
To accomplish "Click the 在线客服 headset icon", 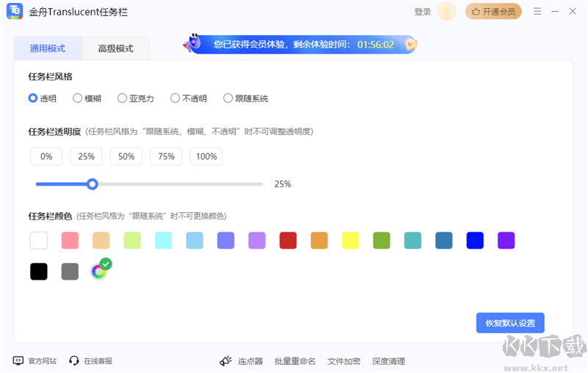I will (74, 361).
